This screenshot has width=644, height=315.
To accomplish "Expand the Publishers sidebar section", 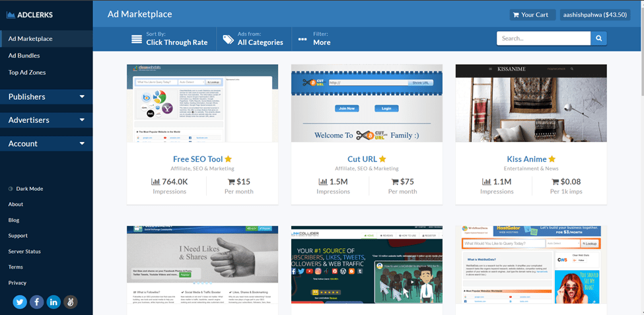I will pyautogui.click(x=46, y=96).
